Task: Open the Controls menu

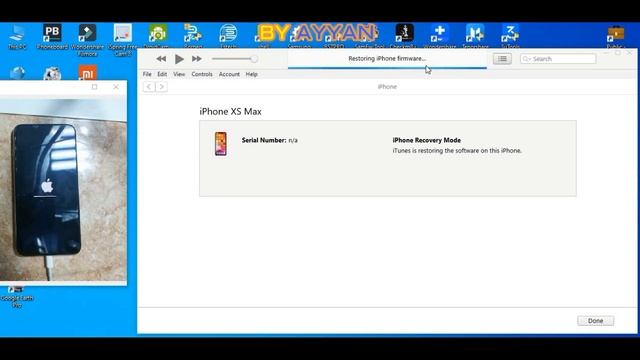Action: (202, 74)
